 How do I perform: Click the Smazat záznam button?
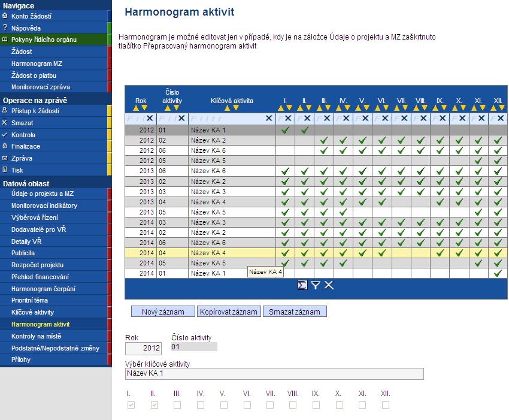click(295, 312)
